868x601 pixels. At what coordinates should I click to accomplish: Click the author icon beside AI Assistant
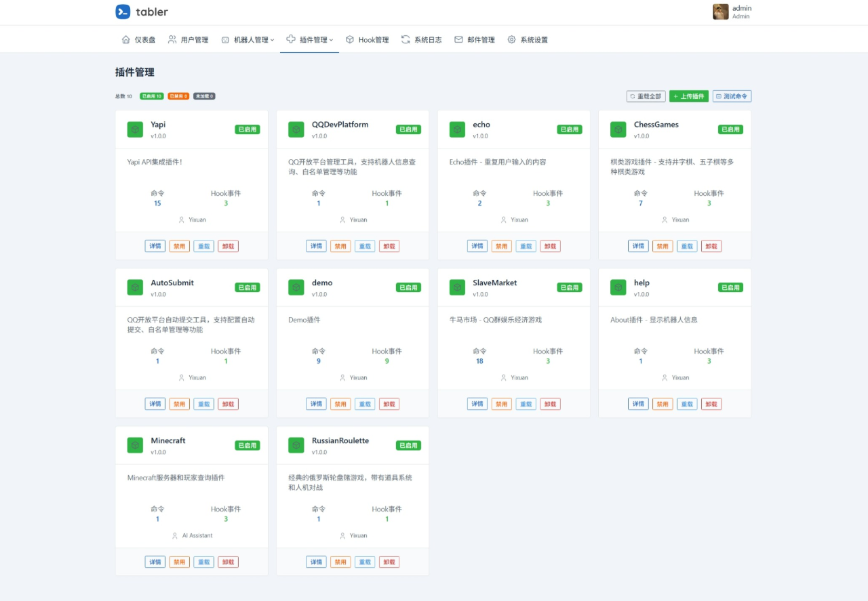175,535
